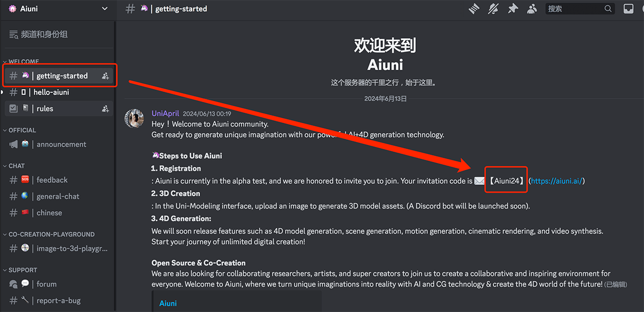The height and width of the screenshot is (312, 644).
Task: Click the search magnifier icon
Action: [x=608, y=9]
